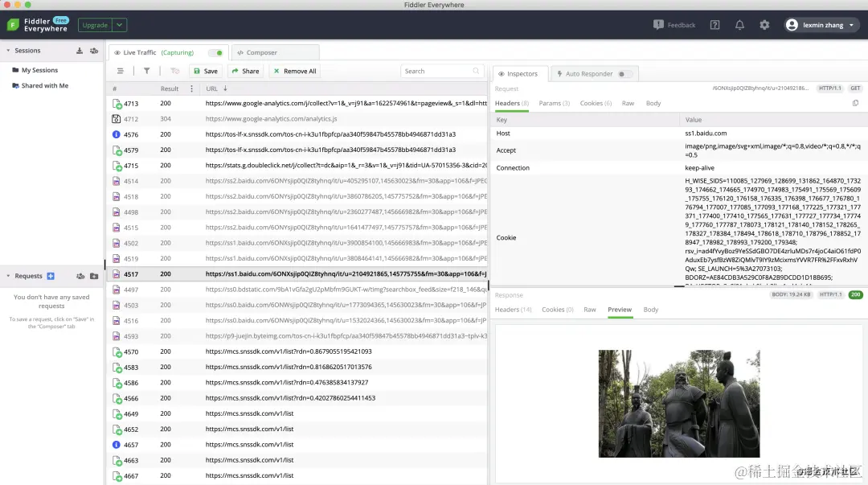Open response Body tab
This screenshot has height=485, width=868.
tap(650, 310)
